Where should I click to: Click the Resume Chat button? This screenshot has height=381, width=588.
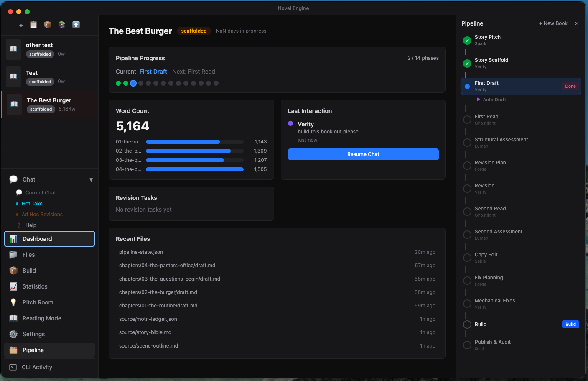pyautogui.click(x=363, y=154)
